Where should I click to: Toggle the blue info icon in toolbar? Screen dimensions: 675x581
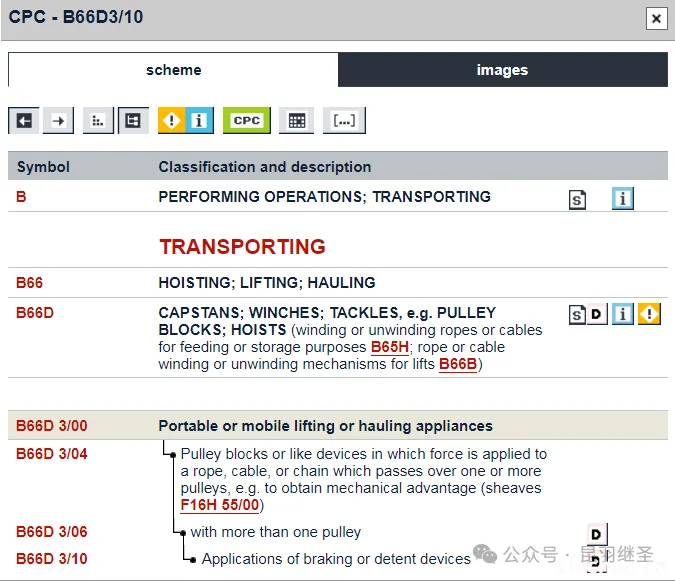point(198,120)
